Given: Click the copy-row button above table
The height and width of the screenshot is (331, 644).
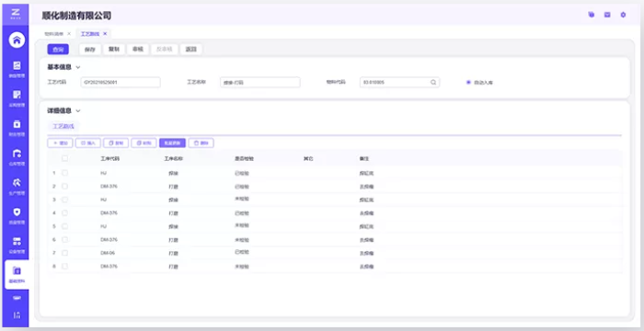Looking at the screenshot, I should (x=116, y=143).
